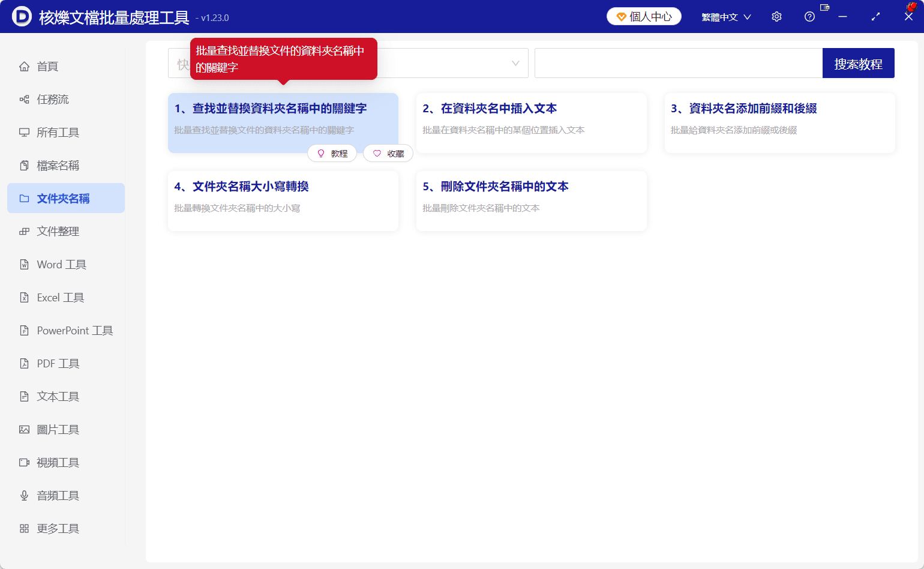Select 文件整理 in sidebar
Image resolution: width=924 pixels, height=569 pixels.
click(x=66, y=231)
